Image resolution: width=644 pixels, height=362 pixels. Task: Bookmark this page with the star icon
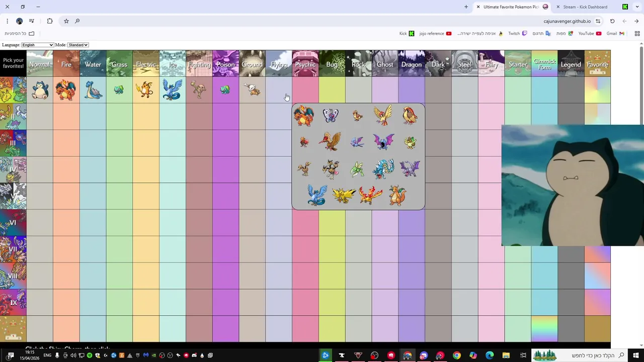[66, 21]
